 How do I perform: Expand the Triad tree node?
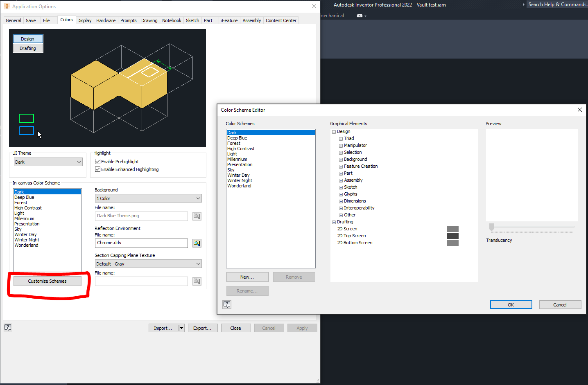pos(341,139)
